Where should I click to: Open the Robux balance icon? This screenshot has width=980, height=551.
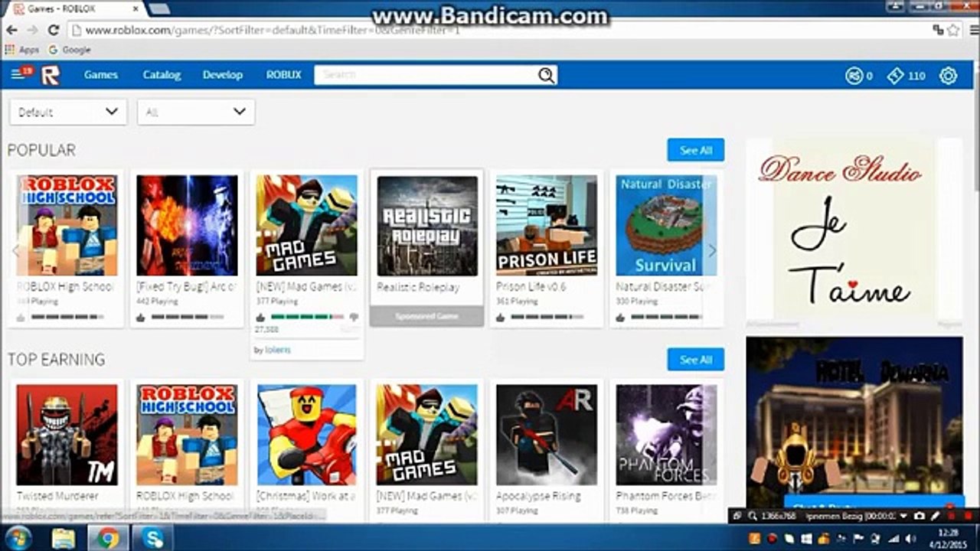tap(854, 76)
